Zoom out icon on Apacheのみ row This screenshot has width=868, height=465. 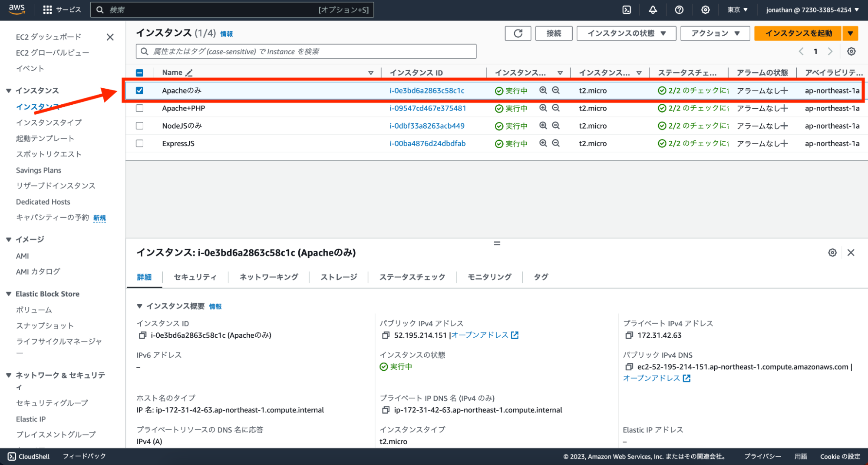[556, 90]
